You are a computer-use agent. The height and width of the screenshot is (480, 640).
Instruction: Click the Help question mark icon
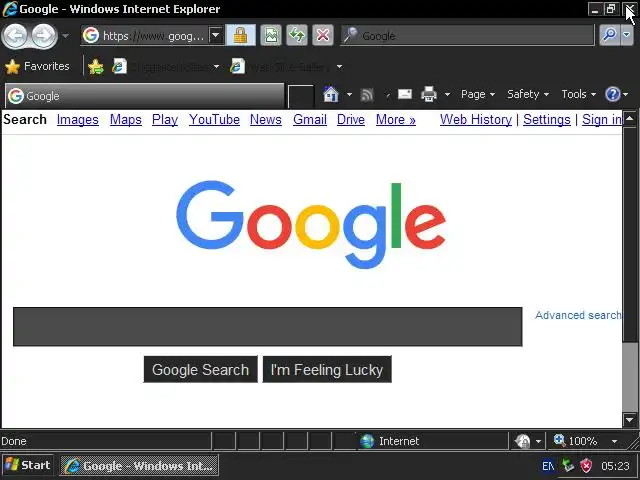[613, 94]
